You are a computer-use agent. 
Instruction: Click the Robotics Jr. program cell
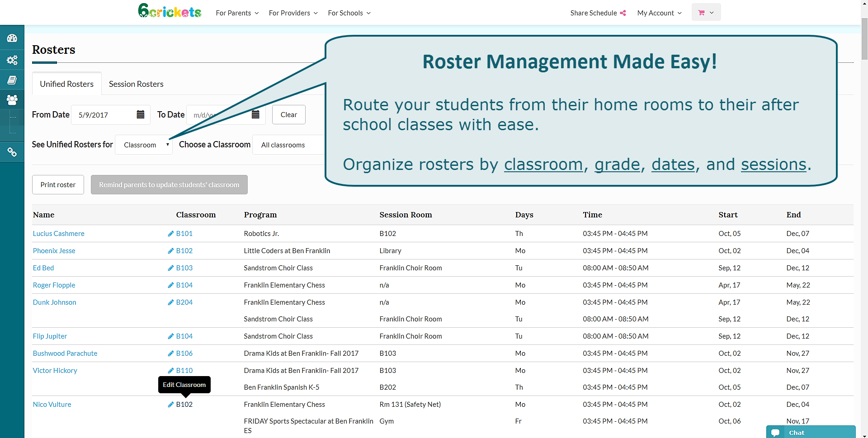click(261, 234)
